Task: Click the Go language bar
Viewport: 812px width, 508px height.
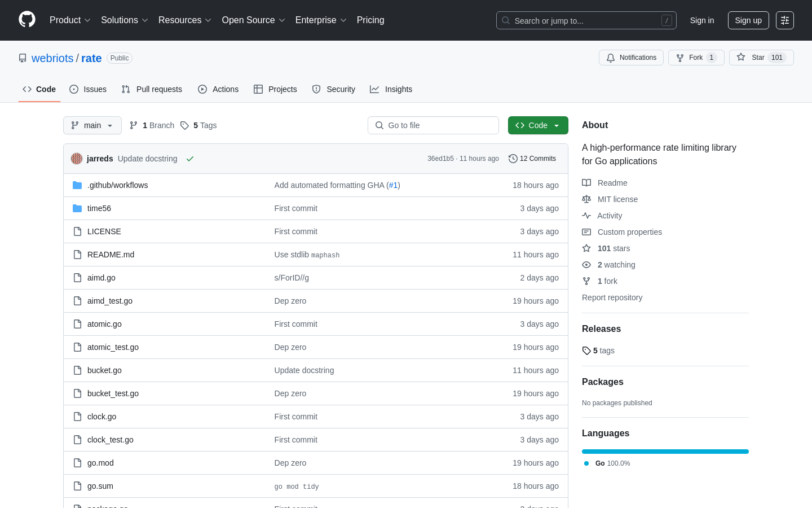Action: click(665, 452)
